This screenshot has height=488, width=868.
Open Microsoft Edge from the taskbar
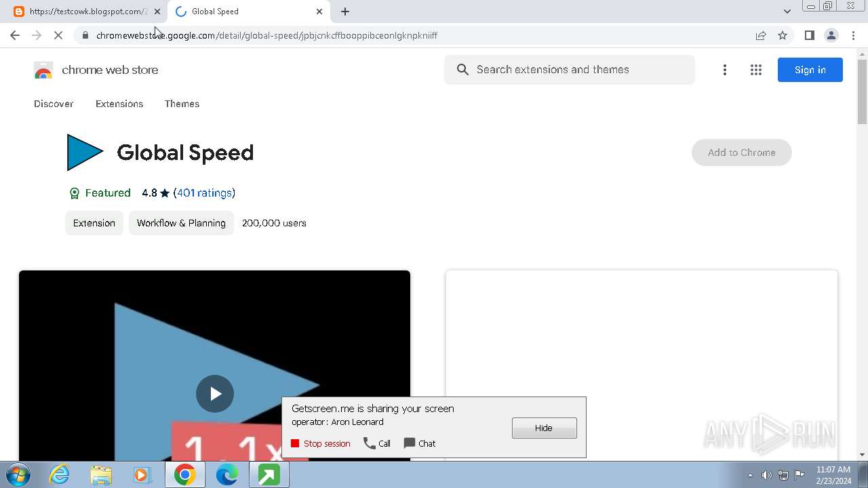226,475
